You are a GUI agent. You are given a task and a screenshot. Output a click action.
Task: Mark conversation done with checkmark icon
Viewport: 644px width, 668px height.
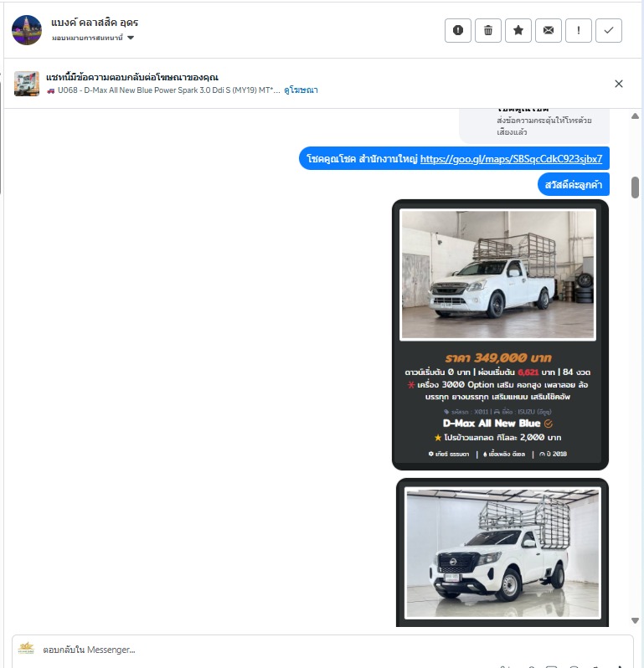tap(609, 30)
